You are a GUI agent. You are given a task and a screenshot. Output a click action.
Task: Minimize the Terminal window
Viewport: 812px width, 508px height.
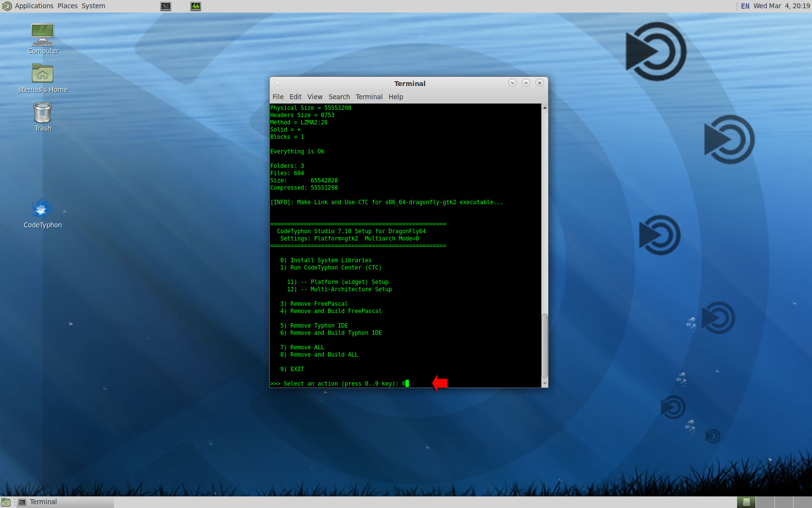(512, 83)
